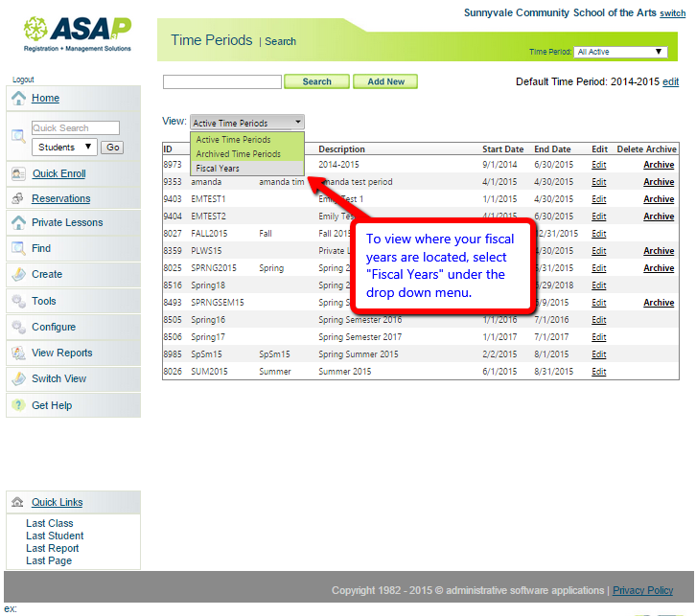
Task: Click the View Reports icon
Action: coord(18,353)
